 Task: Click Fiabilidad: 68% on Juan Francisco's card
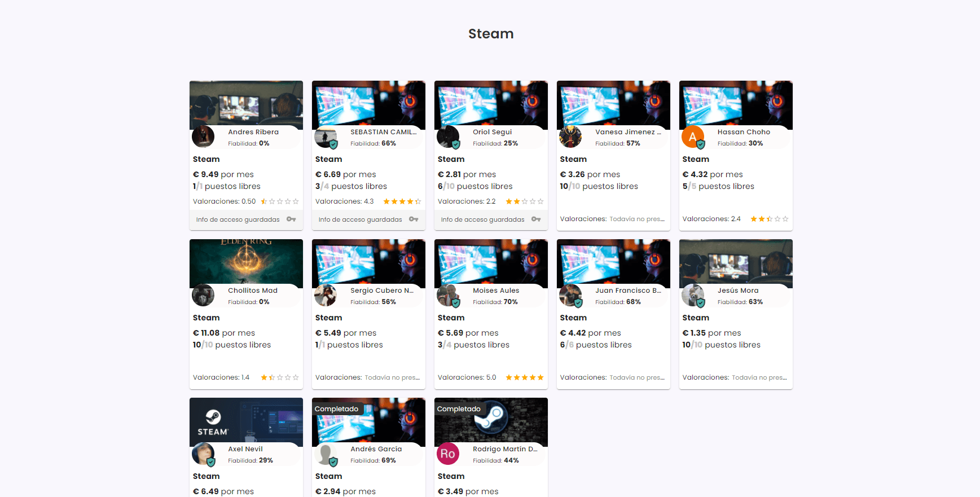618,302
